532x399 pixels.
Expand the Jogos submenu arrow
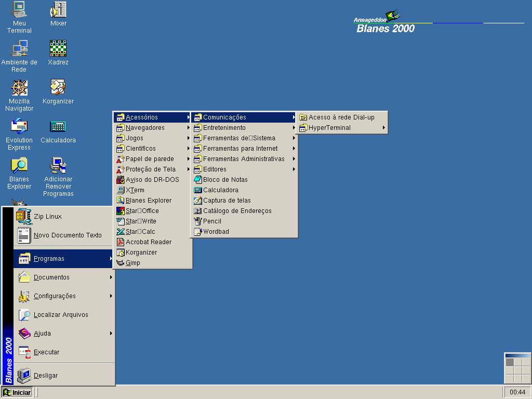188,138
